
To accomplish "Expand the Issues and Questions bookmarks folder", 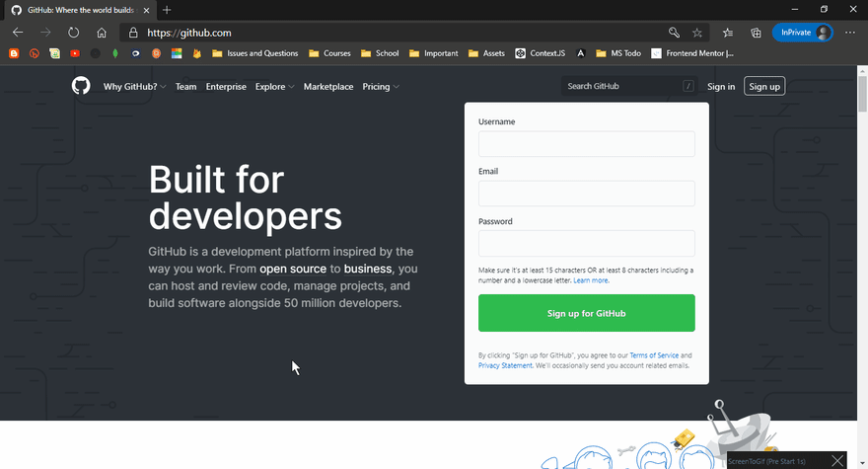I will pos(255,53).
